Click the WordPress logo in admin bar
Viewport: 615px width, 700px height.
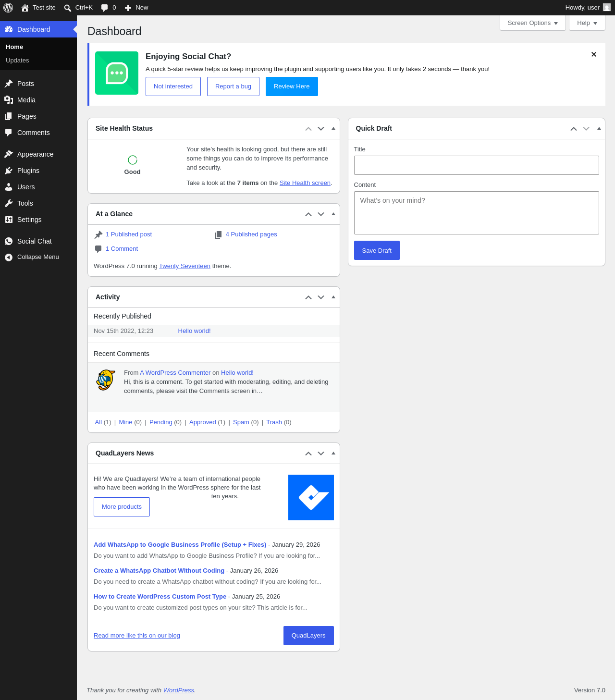(8, 8)
